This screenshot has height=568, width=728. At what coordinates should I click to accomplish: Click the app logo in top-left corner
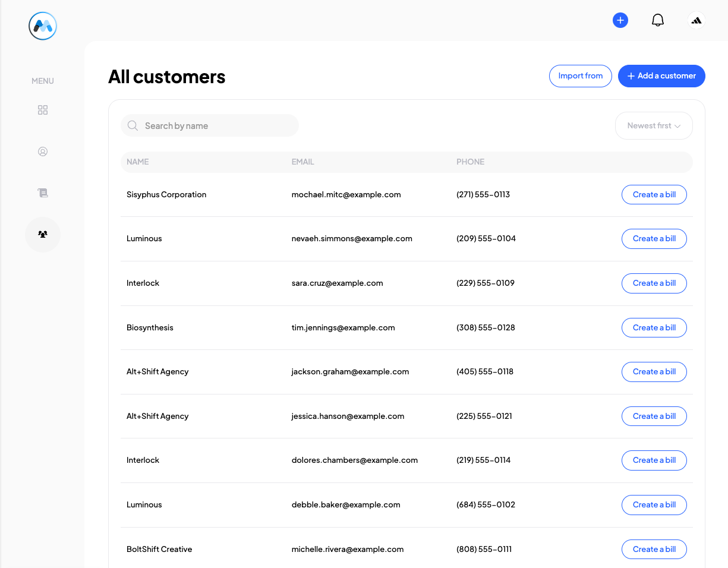pyautogui.click(x=43, y=26)
